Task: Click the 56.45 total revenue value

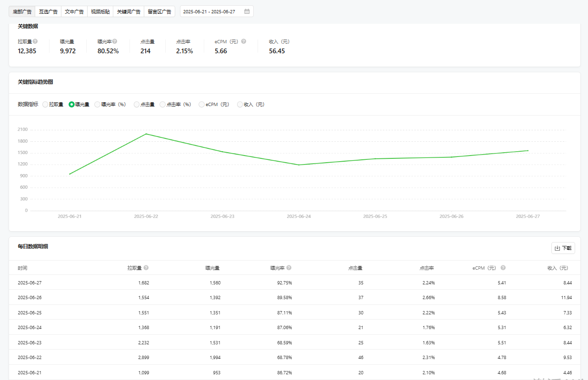Action: coord(277,51)
